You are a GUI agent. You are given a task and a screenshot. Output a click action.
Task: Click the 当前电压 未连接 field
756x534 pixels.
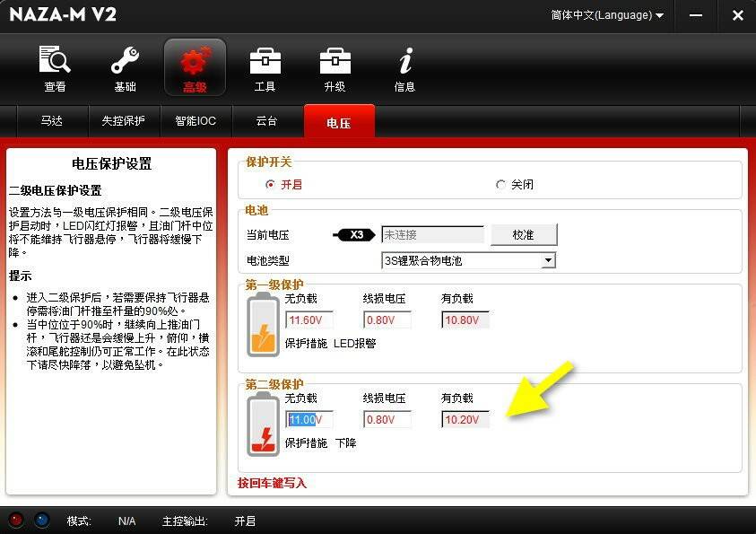click(x=432, y=235)
